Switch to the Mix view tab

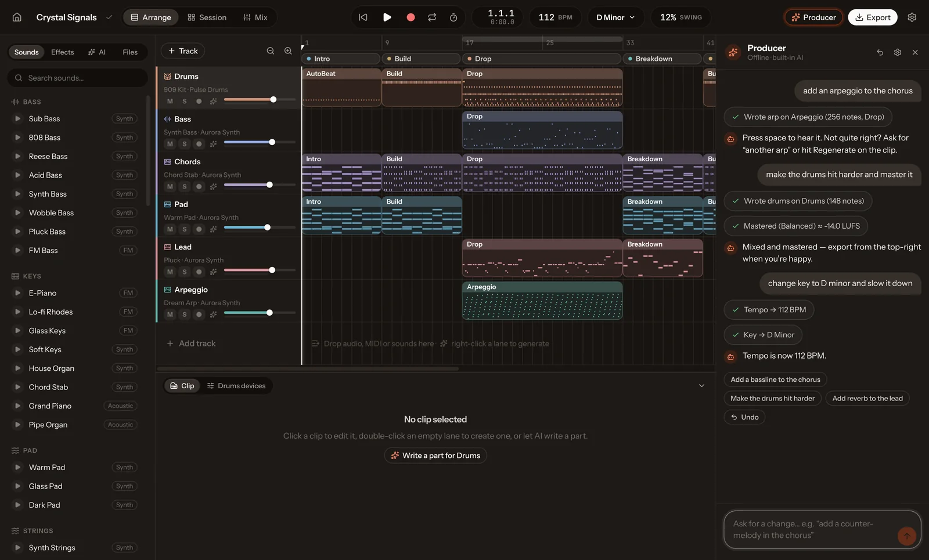[255, 17]
